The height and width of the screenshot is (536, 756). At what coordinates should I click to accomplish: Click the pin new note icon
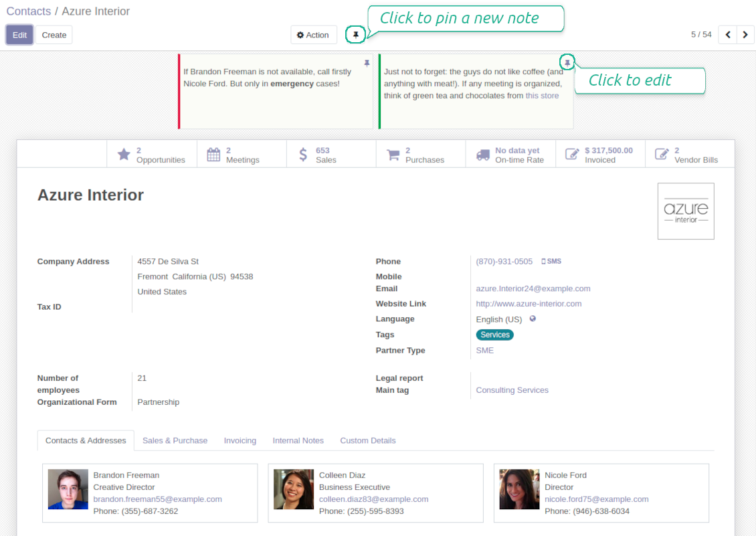click(x=355, y=35)
